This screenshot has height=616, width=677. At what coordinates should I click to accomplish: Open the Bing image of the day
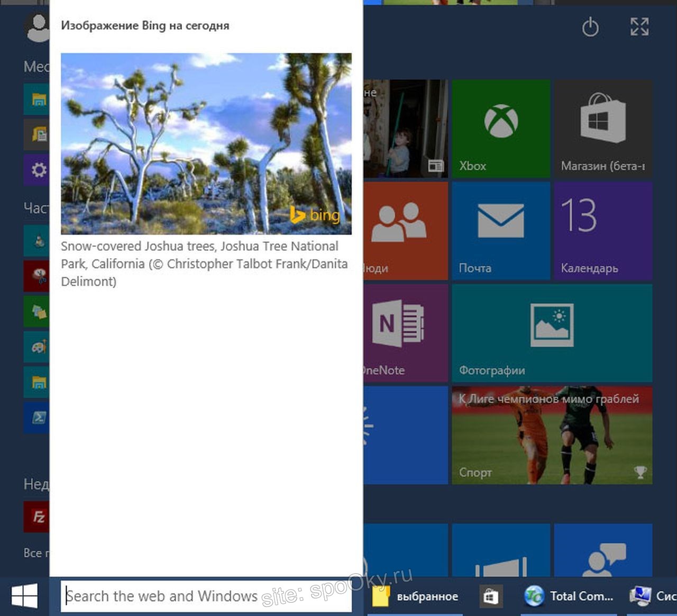pyautogui.click(x=206, y=143)
